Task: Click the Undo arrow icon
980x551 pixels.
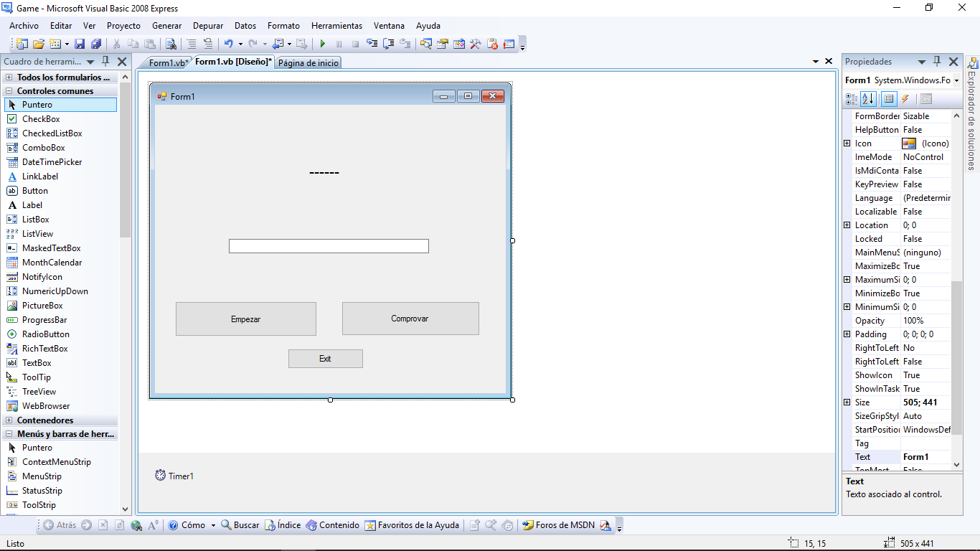Action: pyautogui.click(x=228, y=44)
